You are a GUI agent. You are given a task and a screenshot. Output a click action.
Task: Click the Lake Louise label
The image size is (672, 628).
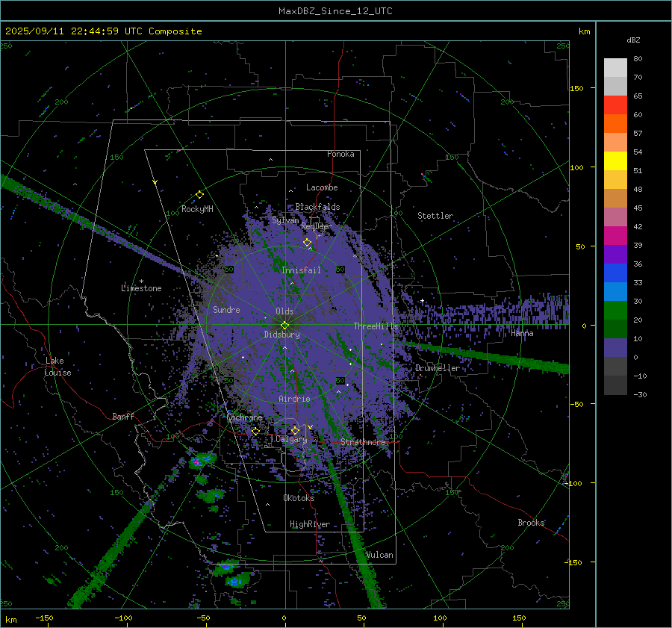pyautogui.click(x=57, y=367)
